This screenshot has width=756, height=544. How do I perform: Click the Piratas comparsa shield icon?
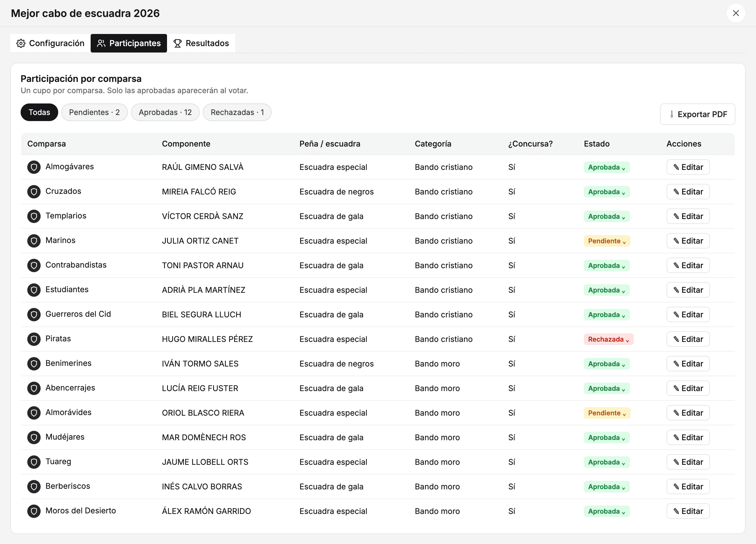pos(34,339)
